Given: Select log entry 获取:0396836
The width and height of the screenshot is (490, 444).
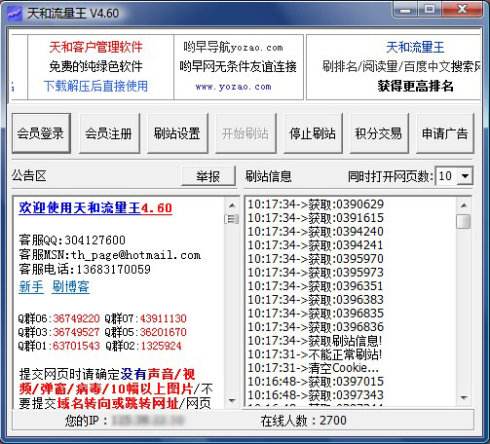Looking at the screenshot, I should [316, 327].
